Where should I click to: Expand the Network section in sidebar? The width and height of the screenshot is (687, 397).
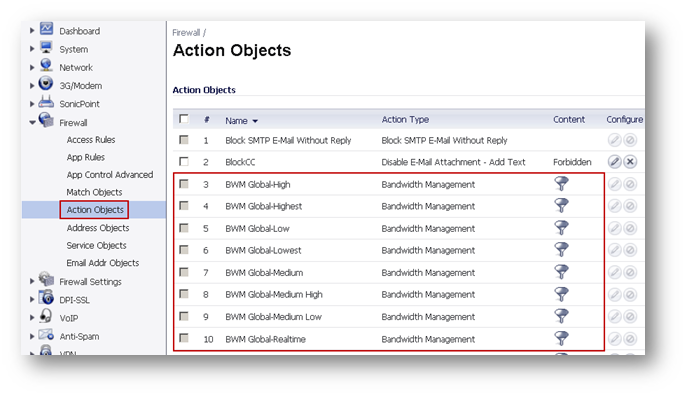click(32, 67)
